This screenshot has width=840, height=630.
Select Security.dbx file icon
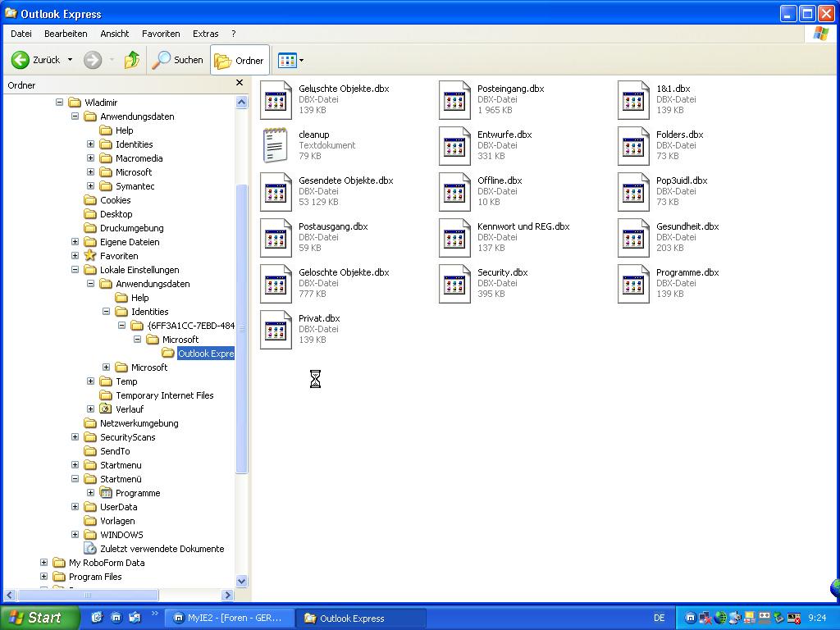(454, 283)
